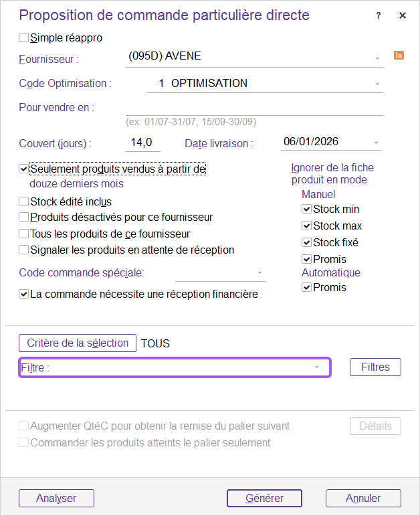Click the Annuler button
420x516 pixels.
(363, 498)
